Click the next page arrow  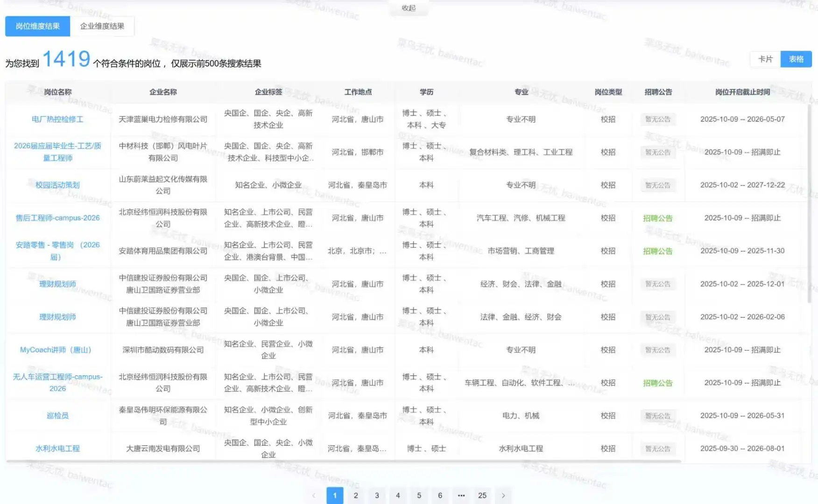click(x=503, y=496)
